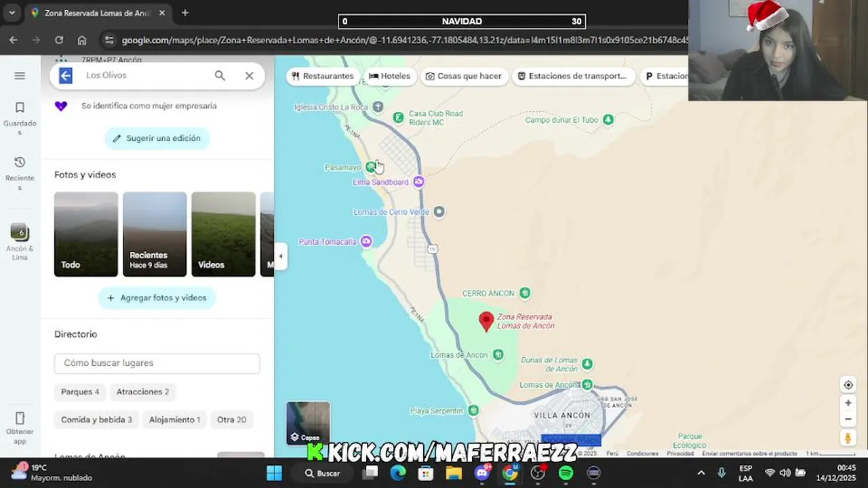Show hidden system tray icons
Screen dimensions: 868x488
coord(701,473)
